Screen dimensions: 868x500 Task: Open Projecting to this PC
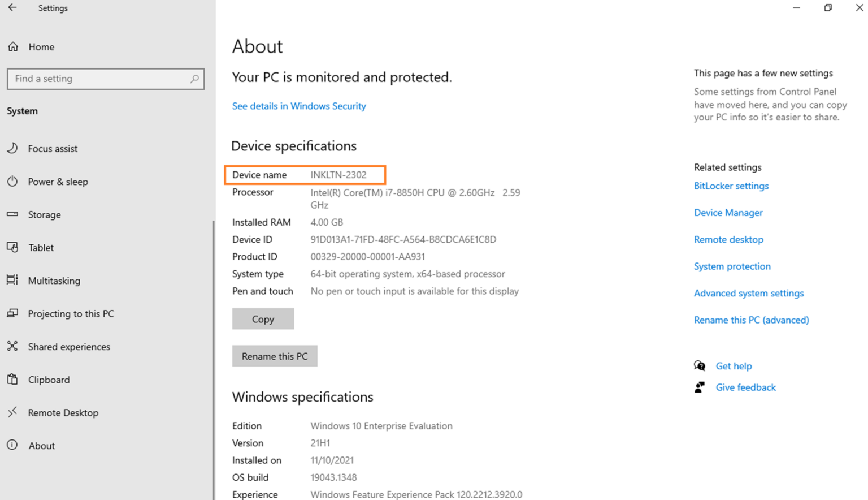click(13, 313)
